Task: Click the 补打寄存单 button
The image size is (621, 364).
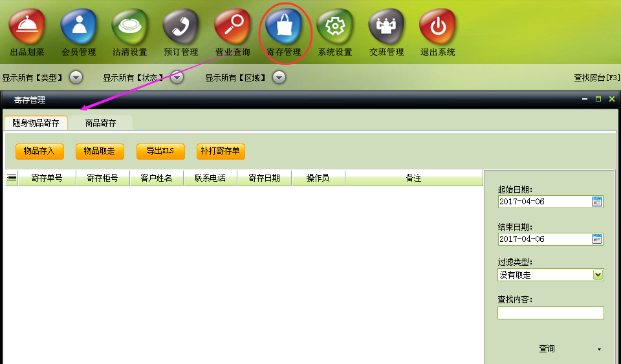Action: 221,151
